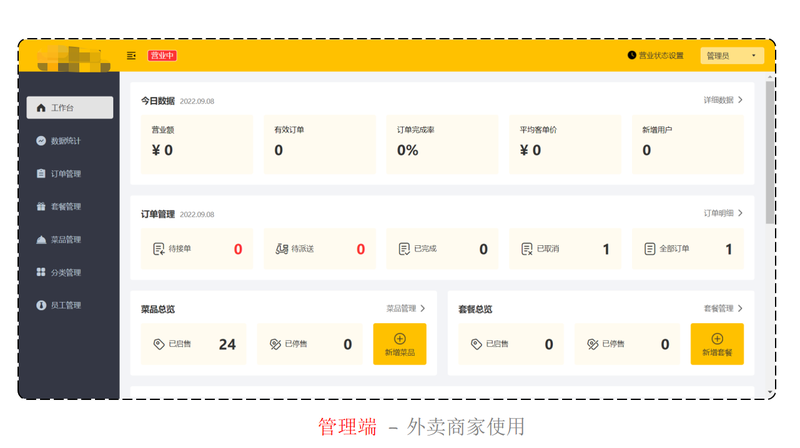
Task: Open 菜品管理 link in 菜品总览 panel
Action: pyautogui.click(x=401, y=308)
